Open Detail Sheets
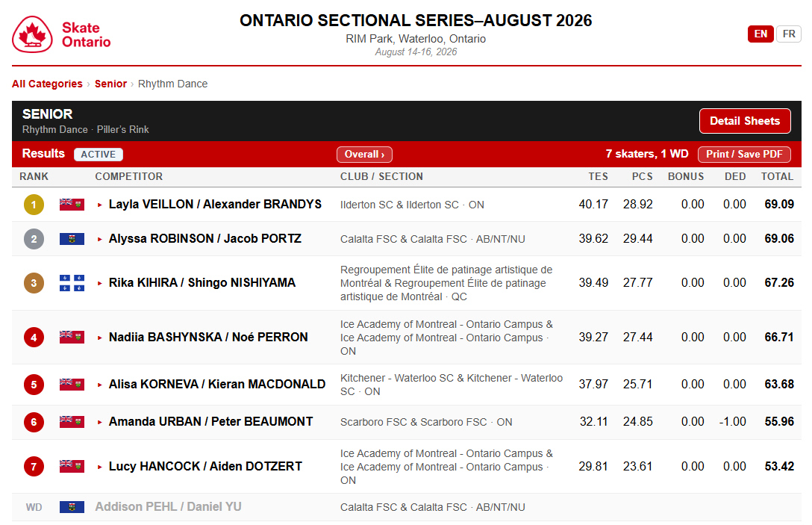The image size is (812, 525). coord(745,121)
